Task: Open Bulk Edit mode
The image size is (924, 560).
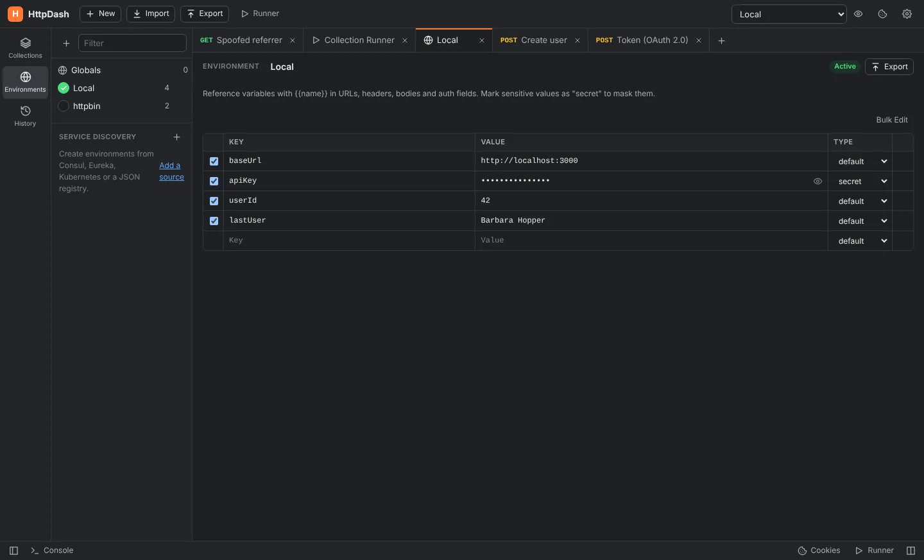Action: [892, 120]
